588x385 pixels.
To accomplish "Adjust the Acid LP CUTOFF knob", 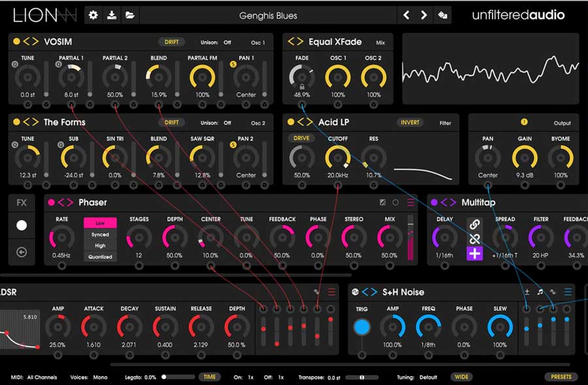I will [x=338, y=157].
